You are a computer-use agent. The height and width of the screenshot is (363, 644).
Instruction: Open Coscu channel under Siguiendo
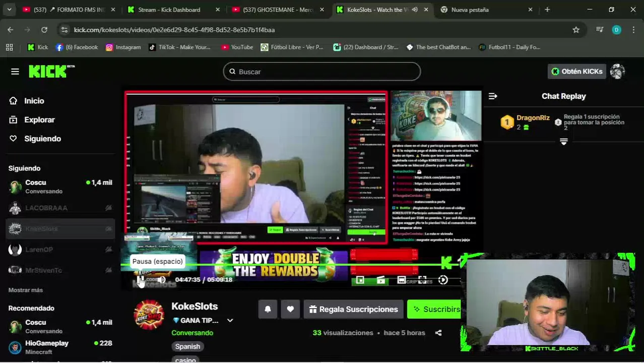(x=60, y=187)
